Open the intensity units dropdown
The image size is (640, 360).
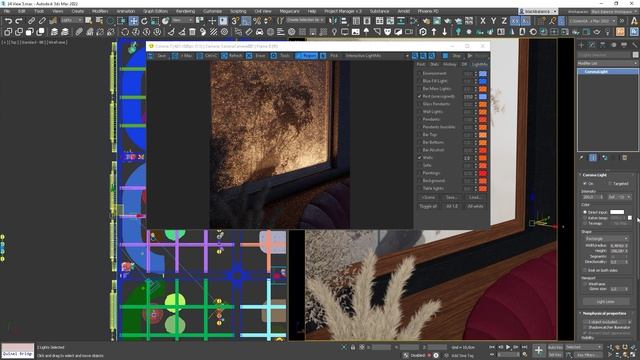coord(620,197)
